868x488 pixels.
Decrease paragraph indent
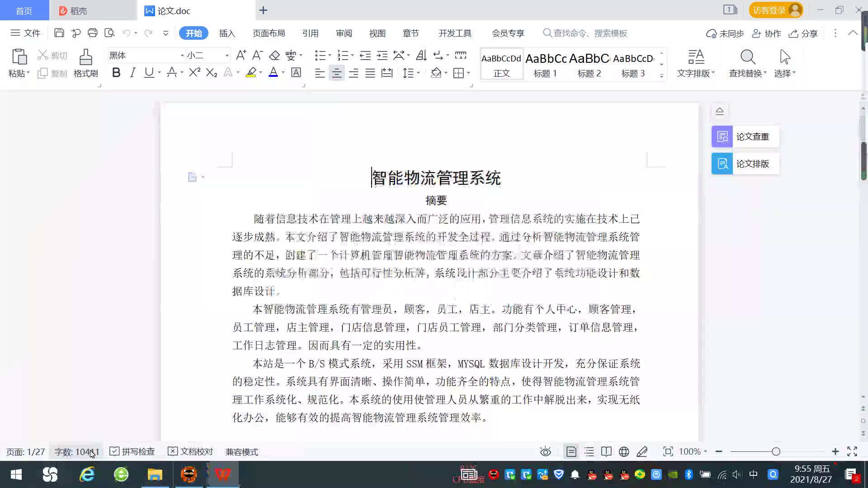(365, 55)
